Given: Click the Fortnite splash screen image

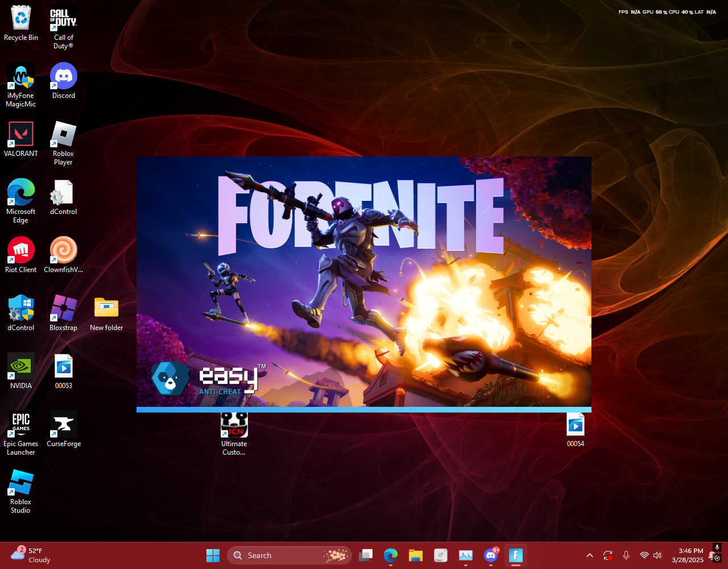Looking at the screenshot, I should [364, 282].
